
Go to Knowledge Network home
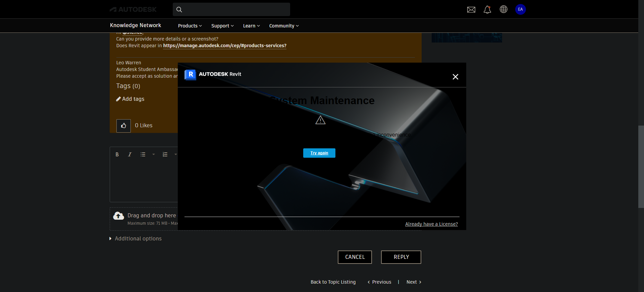[x=136, y=25]
